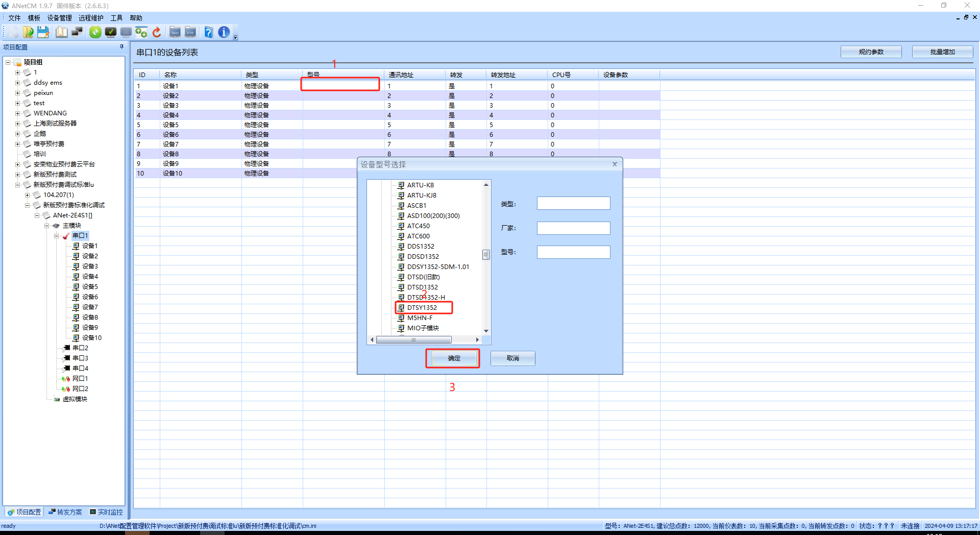Pin the 项目配置 panel using pin icon
The width and height of the screenshot is (980, 535).
121,47
